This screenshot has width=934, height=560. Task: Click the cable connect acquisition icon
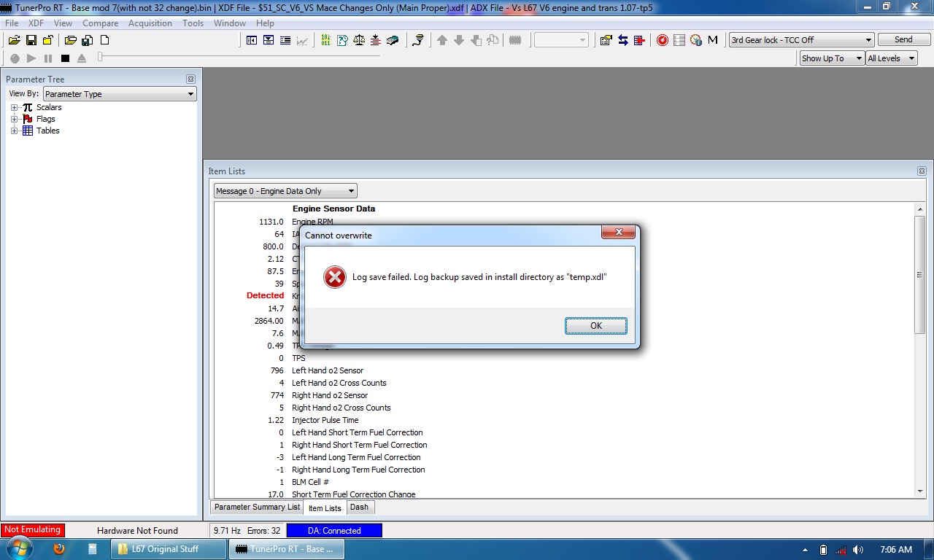[418, 40]
